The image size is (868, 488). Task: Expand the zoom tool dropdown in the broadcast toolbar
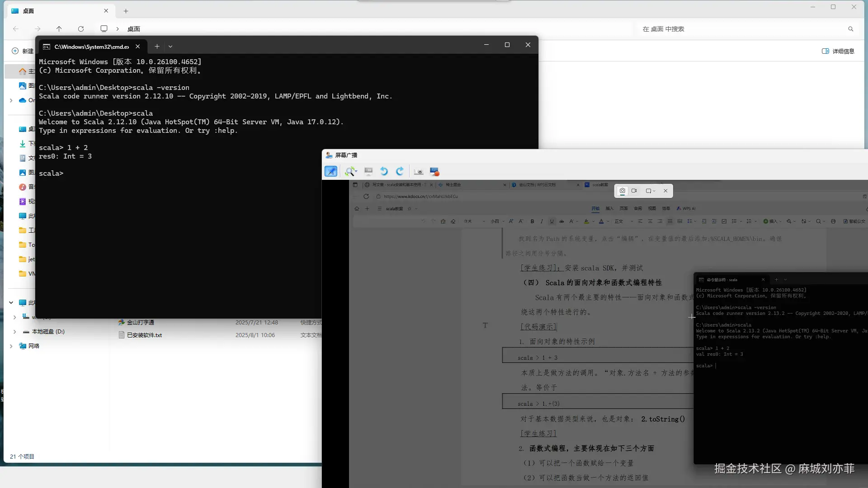click(356, 171)
